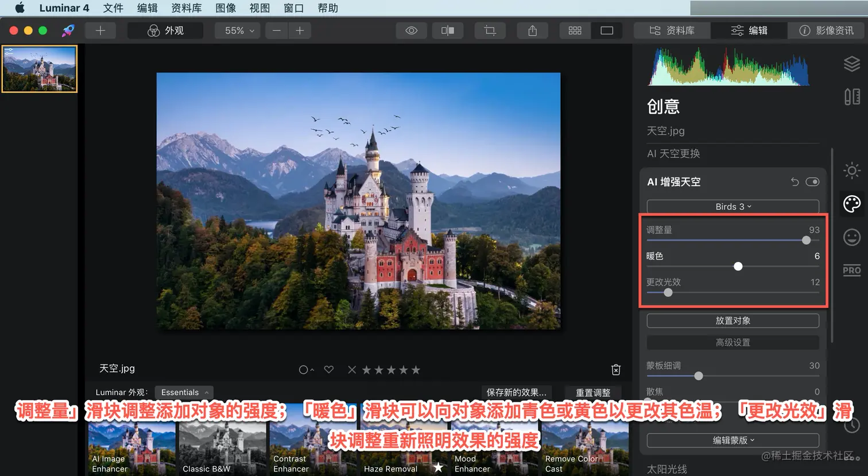The width and height of the screenshot is (868, 476).
Task: Open the Essentials looks category dropdown
Action: click(184, 392)
